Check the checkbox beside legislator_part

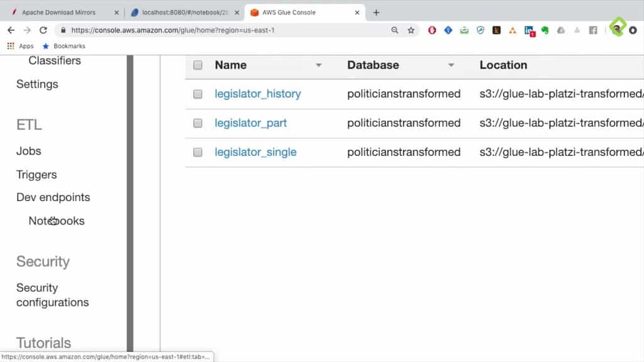coord(197,123)
